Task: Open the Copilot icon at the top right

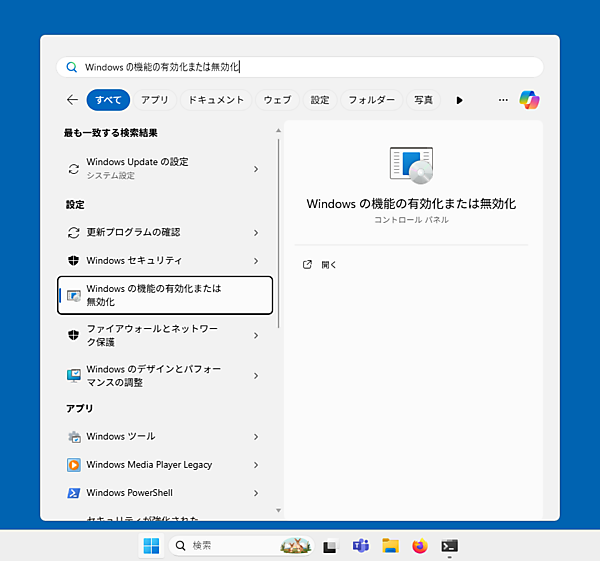Action: click(529, 100)
